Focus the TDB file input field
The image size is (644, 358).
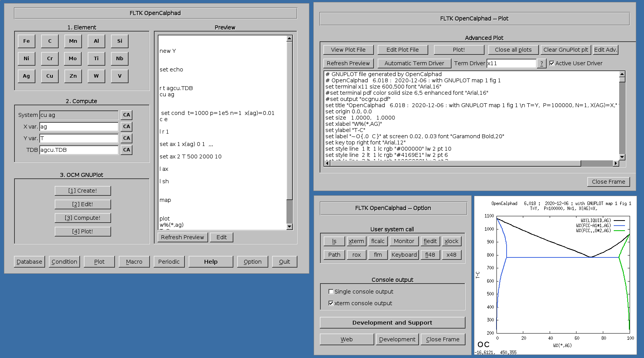coord(79,150)
